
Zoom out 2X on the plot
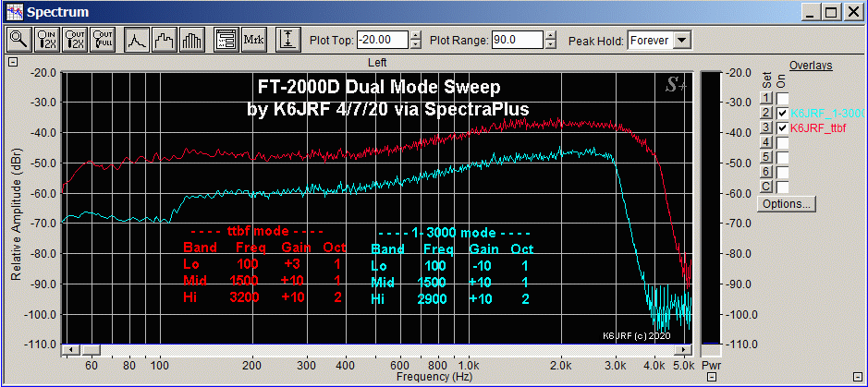pos(74,39)
